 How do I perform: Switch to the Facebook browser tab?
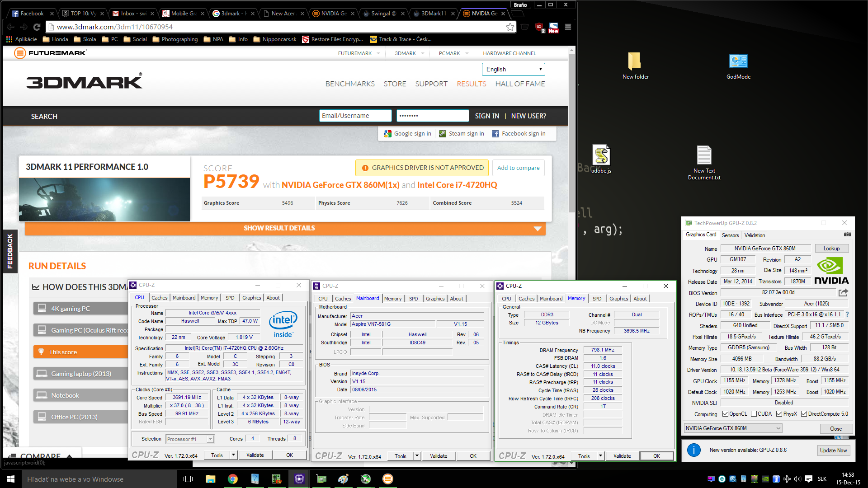pos(32,14)
